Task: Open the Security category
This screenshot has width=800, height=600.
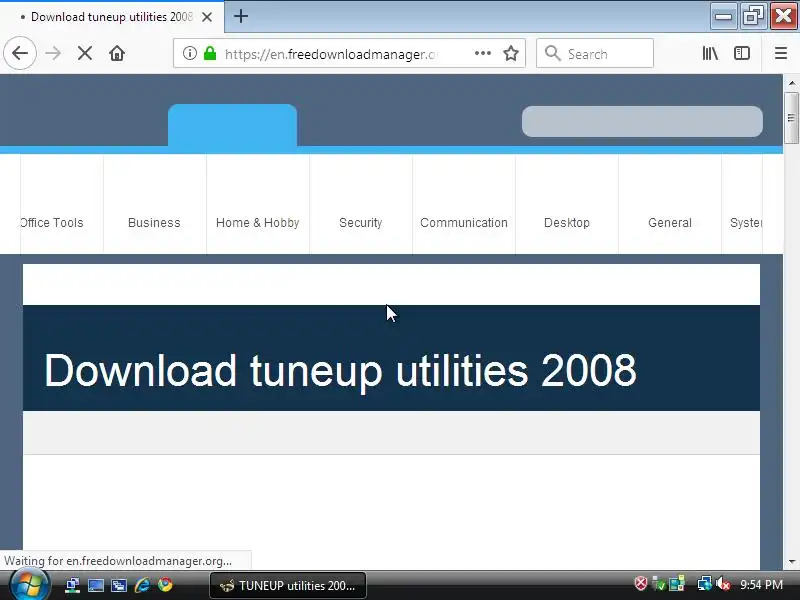Action: (x=361, y=222)
